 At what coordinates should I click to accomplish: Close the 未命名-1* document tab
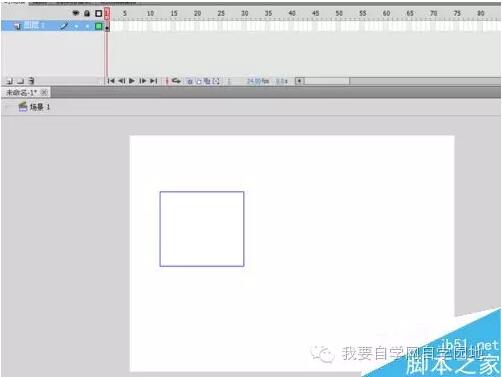click(44, 92)
